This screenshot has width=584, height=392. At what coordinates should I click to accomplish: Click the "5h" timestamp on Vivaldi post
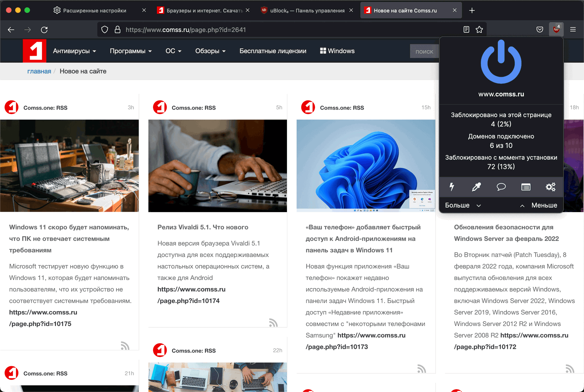coord(279,107)
